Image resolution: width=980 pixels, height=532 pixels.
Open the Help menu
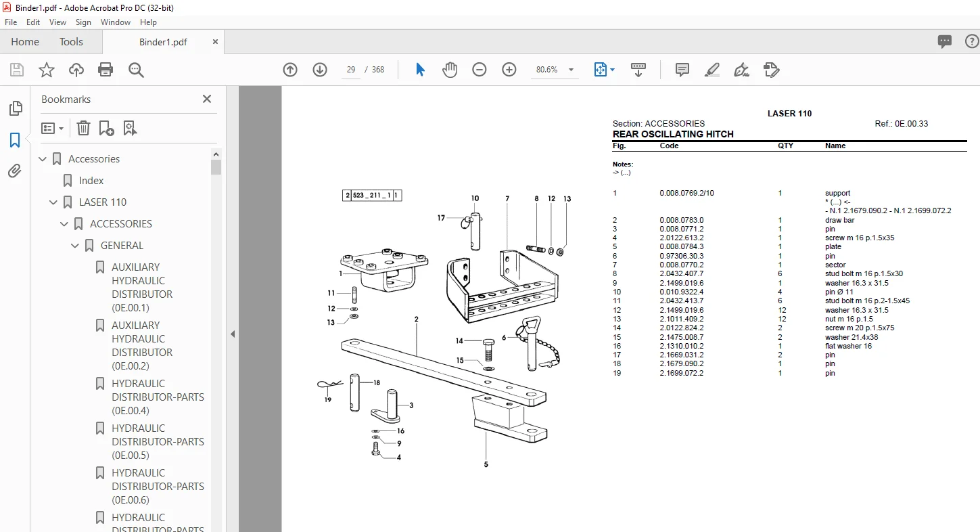point(148,22)
